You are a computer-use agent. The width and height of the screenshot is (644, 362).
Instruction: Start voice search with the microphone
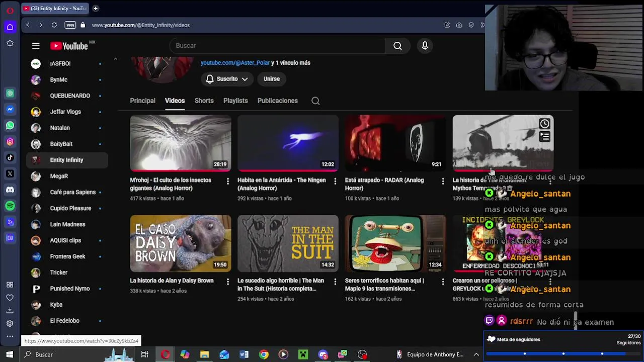(x=425, y=46)
